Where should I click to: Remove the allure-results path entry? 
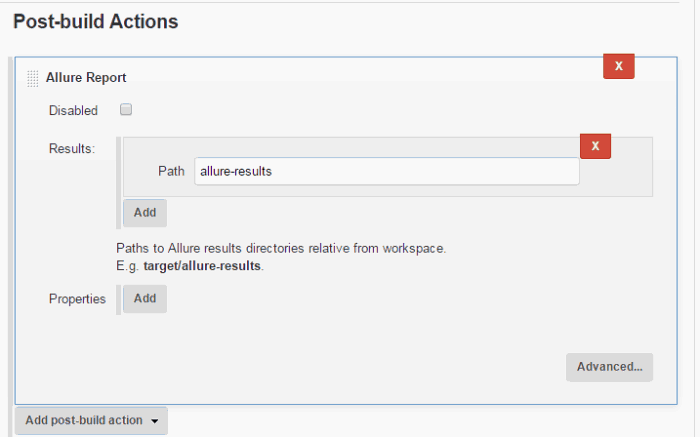tap(595, 146)
